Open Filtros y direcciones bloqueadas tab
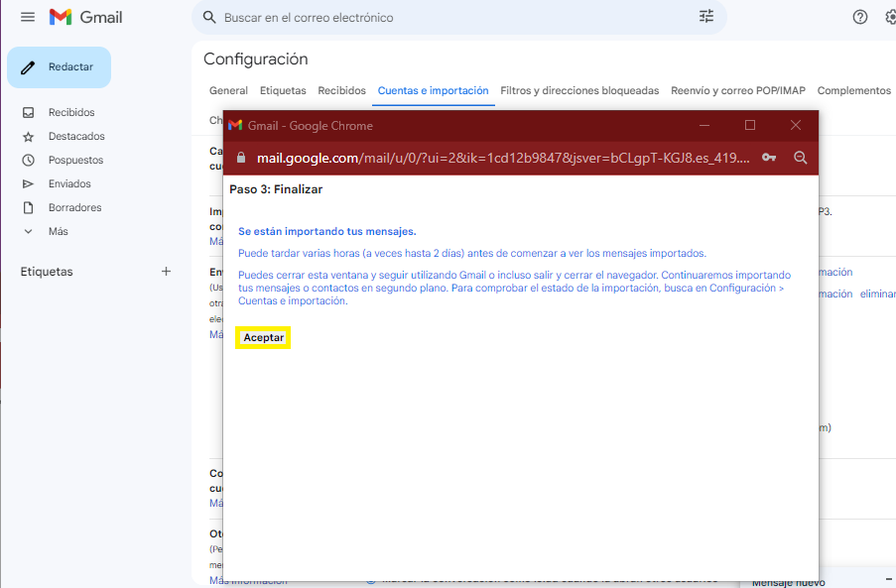The image size is (896, 588). click(x=579, y=91)
